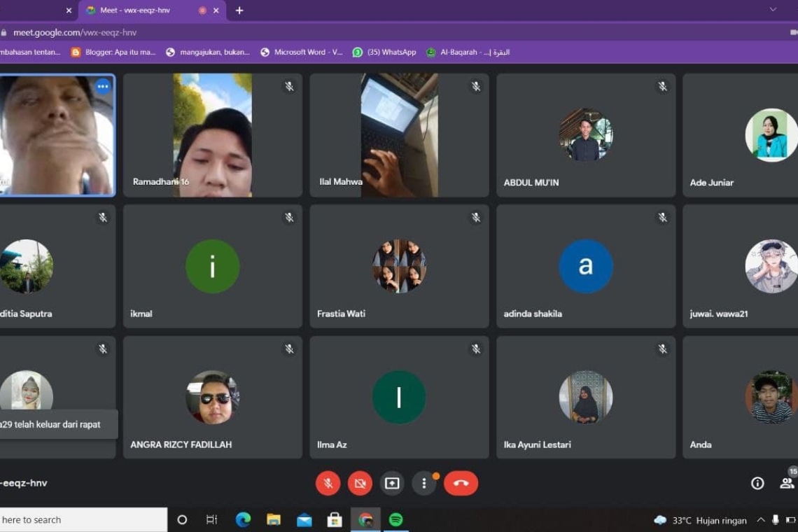Open the Mail app from the taskbar
798x532 pixels.
tap(304, 520)
